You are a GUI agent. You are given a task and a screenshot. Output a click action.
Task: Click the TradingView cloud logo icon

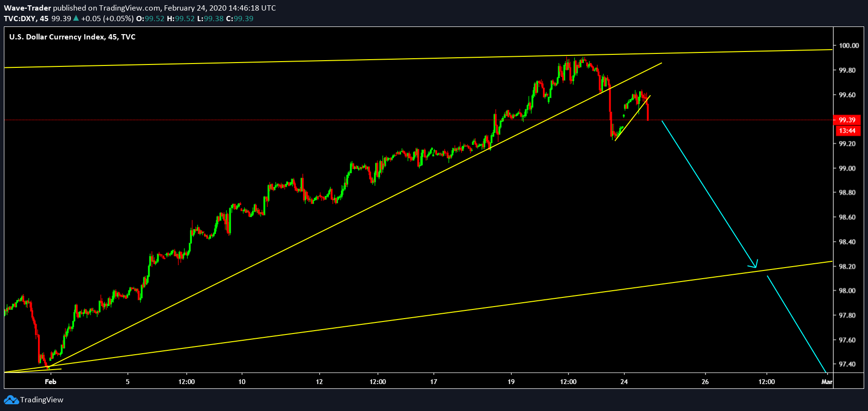pyautogui.click(x=12, y=400)
